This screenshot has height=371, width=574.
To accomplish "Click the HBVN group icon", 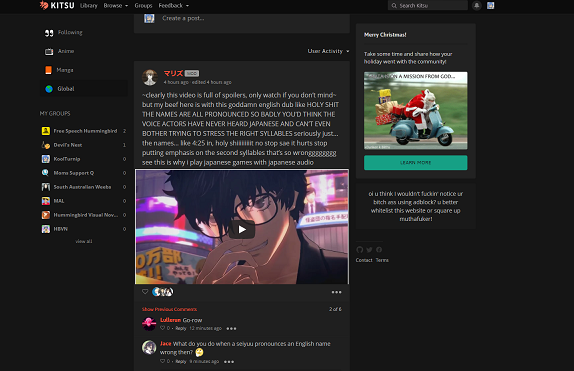I will point(46,229).
